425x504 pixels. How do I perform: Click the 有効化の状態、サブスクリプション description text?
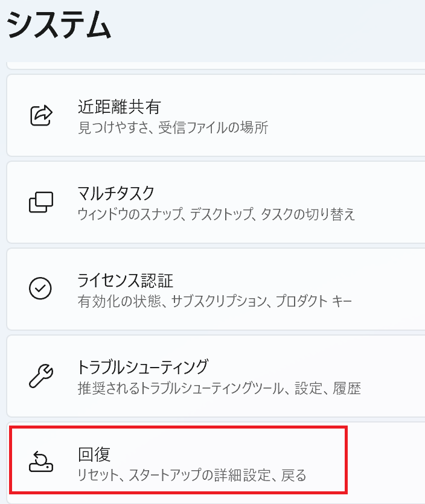[x=214, y=301]
